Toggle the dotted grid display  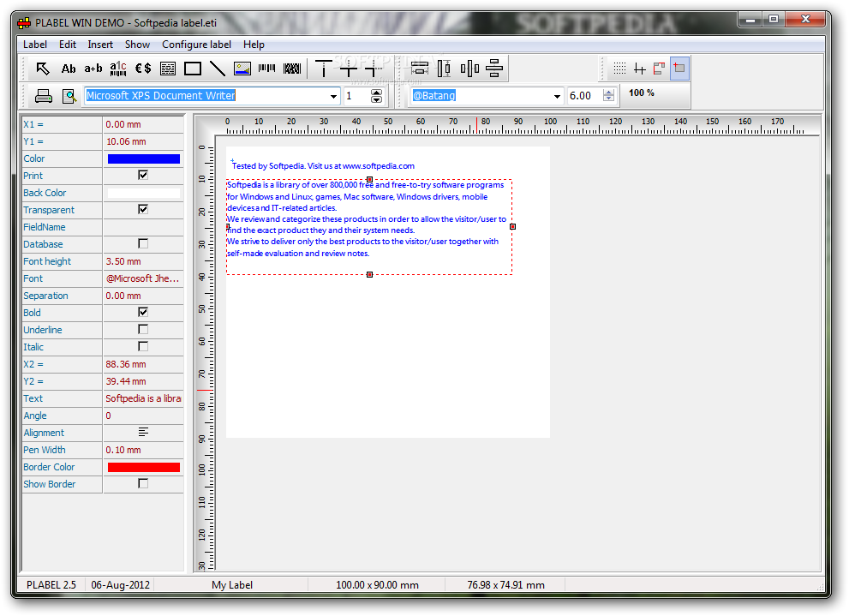click(620, 69)
